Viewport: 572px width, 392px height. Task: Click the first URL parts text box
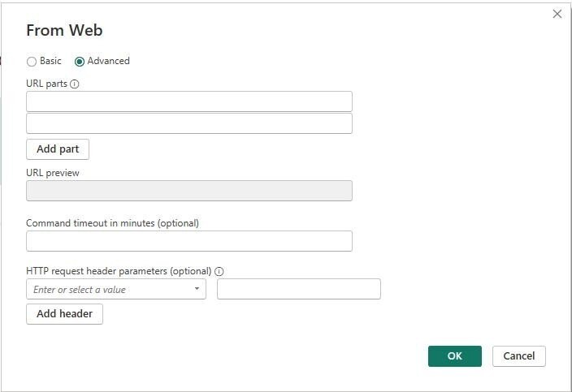coord(189,101)
